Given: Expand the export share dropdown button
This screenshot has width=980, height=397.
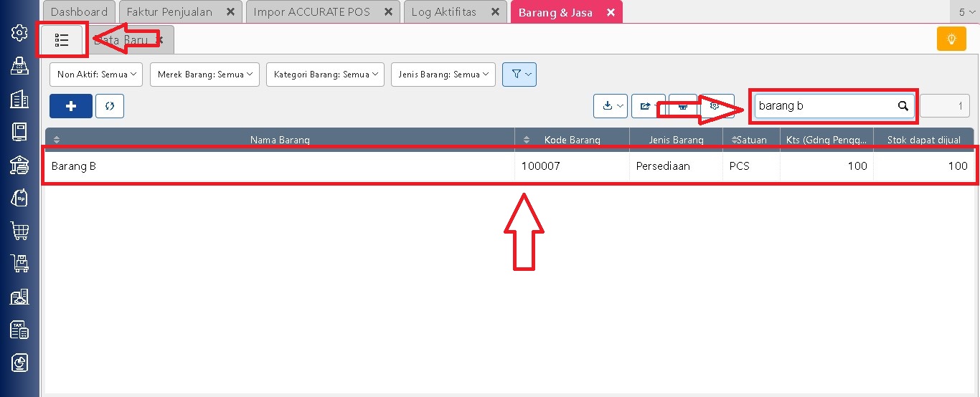Looking at the screenshot, I should click(x=649, y=106).
